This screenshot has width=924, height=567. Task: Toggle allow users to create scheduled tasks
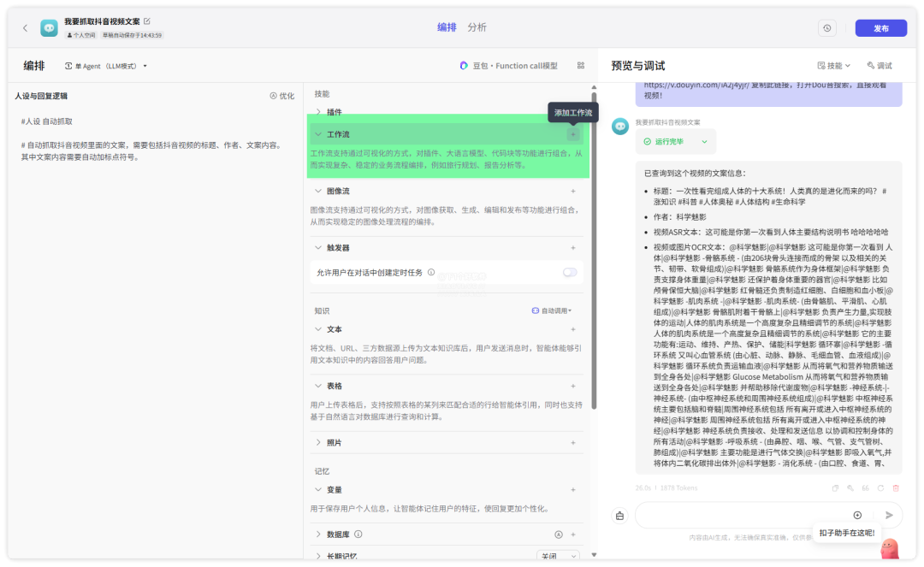coord(569,273)
